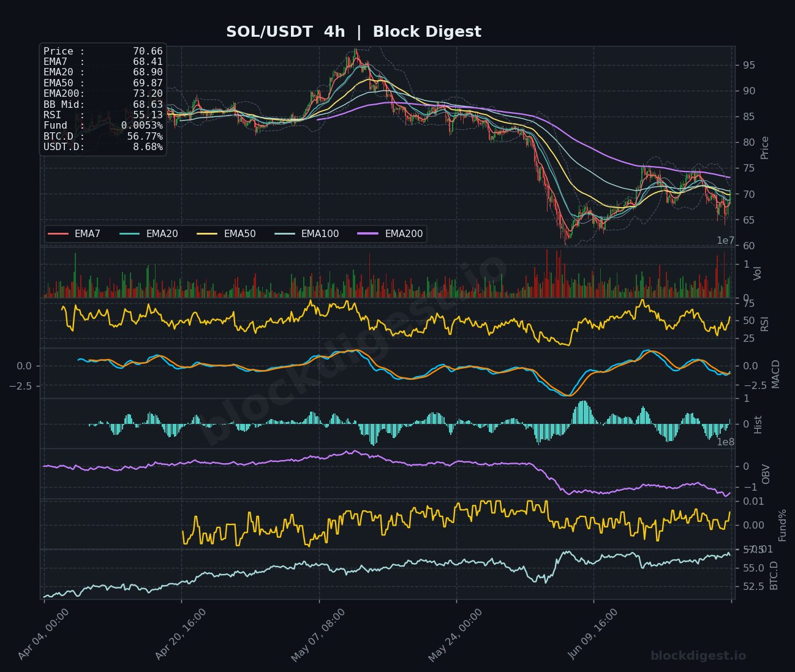This screenshot has height=672, width=795.
Task: Click the BTC.D 56.77% stats row
Action: pos(103,136)
